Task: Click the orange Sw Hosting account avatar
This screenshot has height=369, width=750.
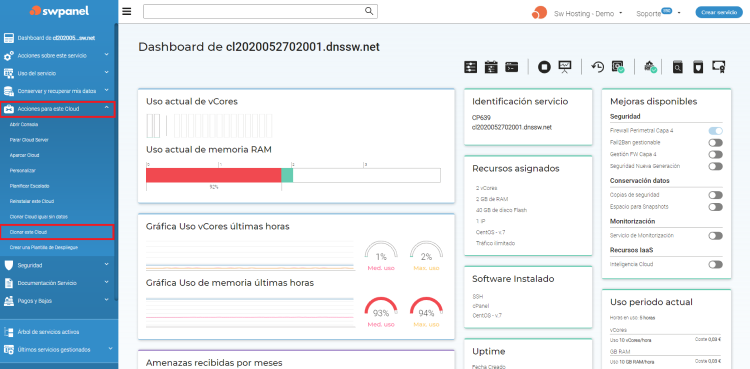Action: click(x=539, y=13)
